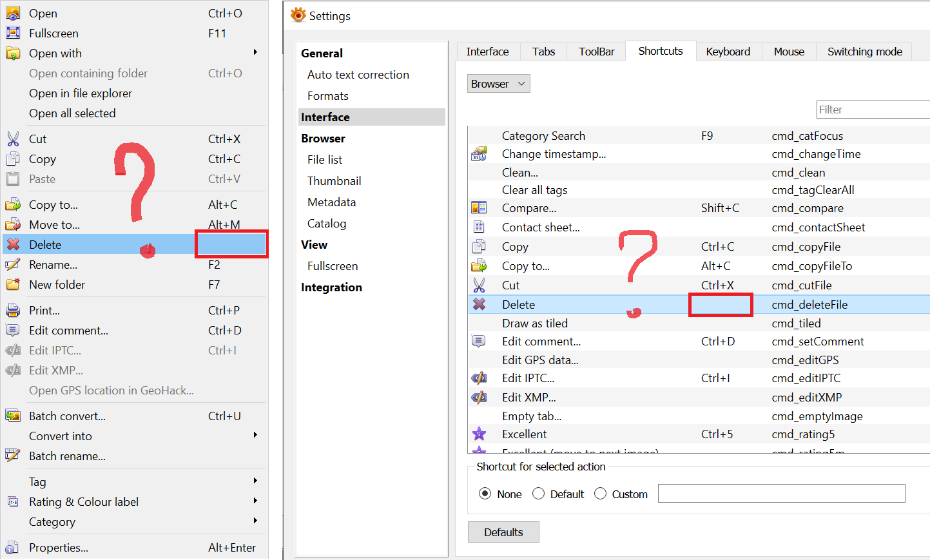The height and width of the screenshot is (560, 930).
Task: Select the Category Search shortcut row
Action: (699, 135)
